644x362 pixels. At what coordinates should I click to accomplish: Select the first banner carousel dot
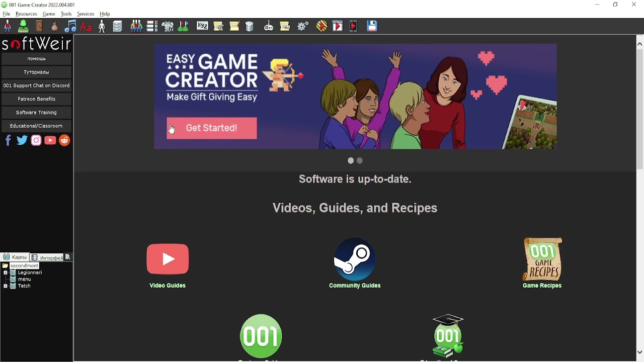(351, 161)
